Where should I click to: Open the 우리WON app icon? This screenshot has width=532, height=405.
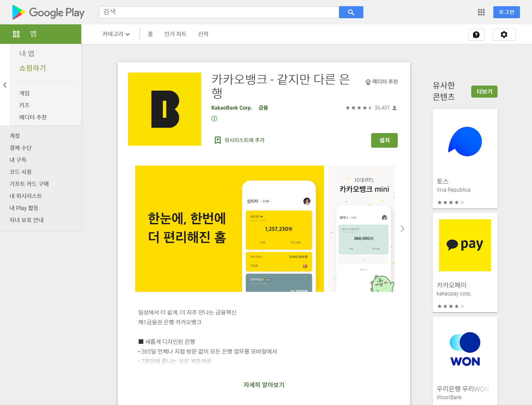tap(465, 349)
